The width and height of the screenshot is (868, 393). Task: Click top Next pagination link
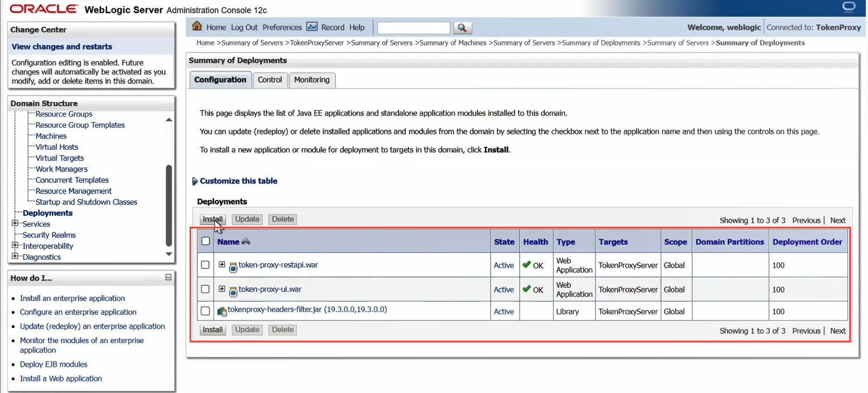point(838,220)
